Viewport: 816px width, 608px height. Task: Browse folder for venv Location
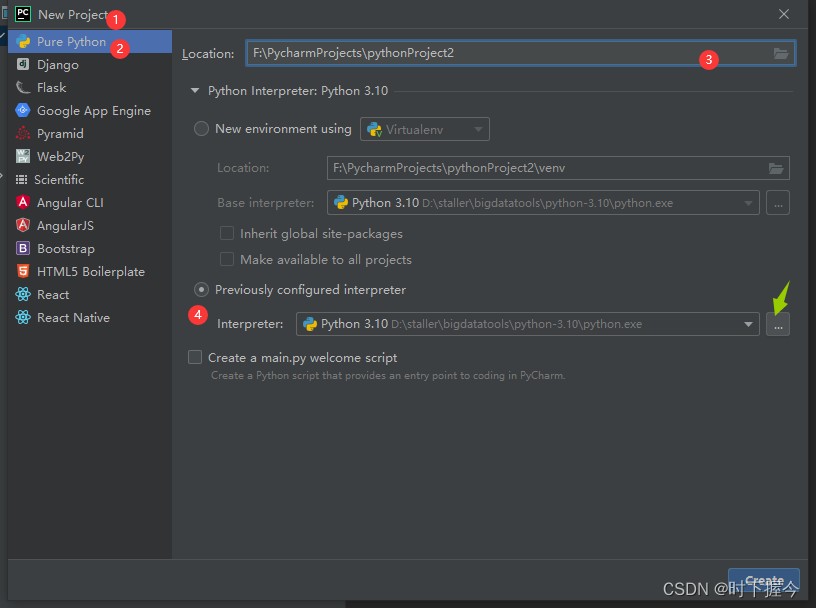776,168
